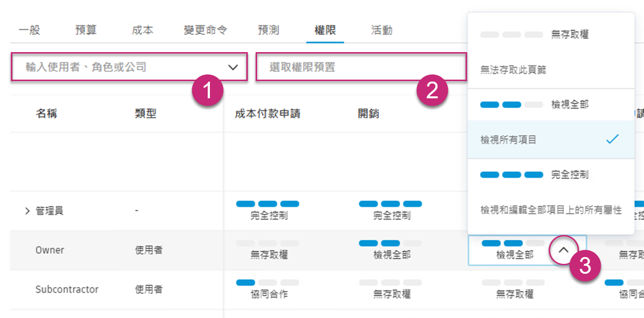Image resolution: width=644 pixels, height=318 pixels.
Task: Click Owner's 無存取權 grey bars under 成本付款申請
Action: pyautogui.click(x=268, y=243)
